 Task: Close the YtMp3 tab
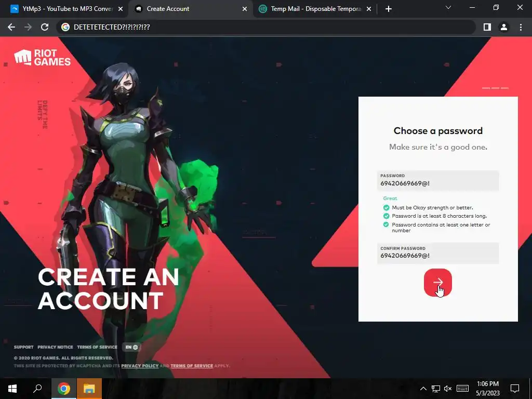pos(120,9)
